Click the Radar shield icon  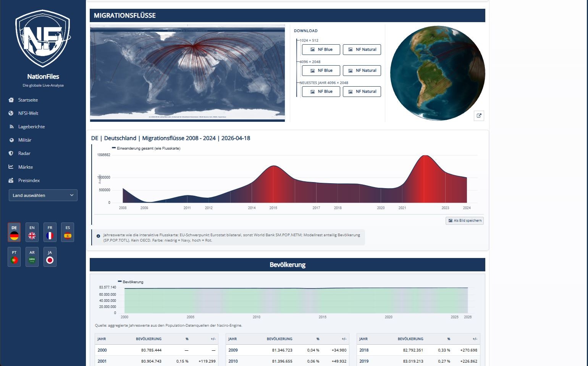pos(11,153)
